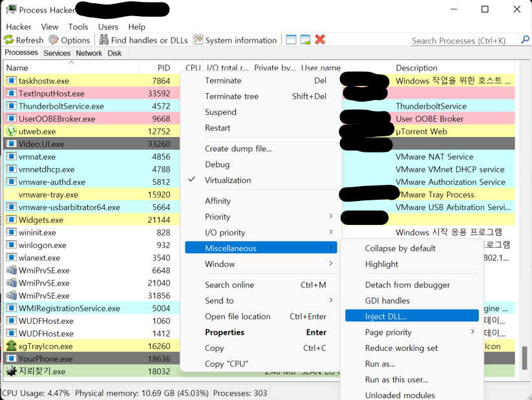Open the Help menu
Viewport: 532px width, 400px height.
click(137, 26)
